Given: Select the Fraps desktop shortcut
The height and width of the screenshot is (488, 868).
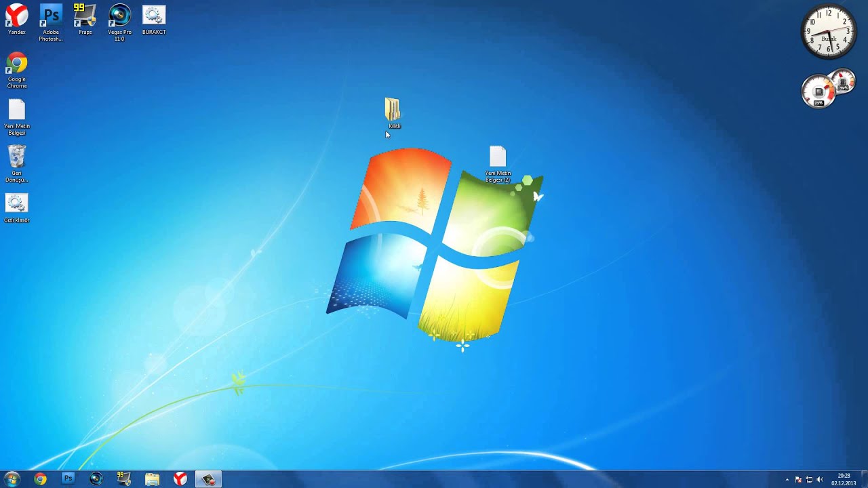Looking at the screenshot, I should tap(85, 20).
